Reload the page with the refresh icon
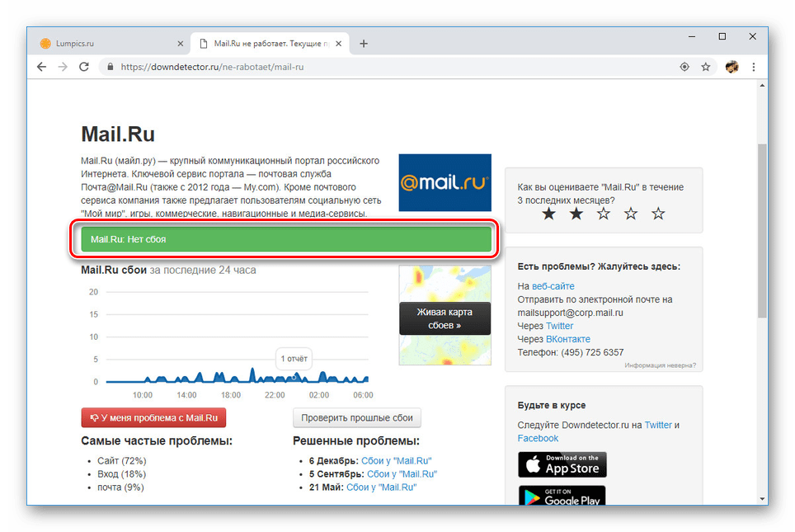Image resolution: width=795 pixels, height=532 pixels. pos(84,67)
